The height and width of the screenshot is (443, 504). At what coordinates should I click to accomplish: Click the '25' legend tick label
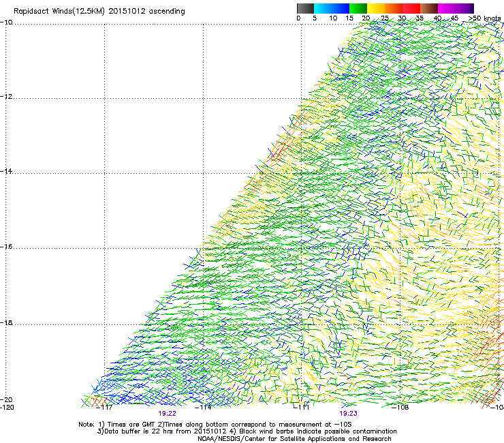click(x=385, y=18)
